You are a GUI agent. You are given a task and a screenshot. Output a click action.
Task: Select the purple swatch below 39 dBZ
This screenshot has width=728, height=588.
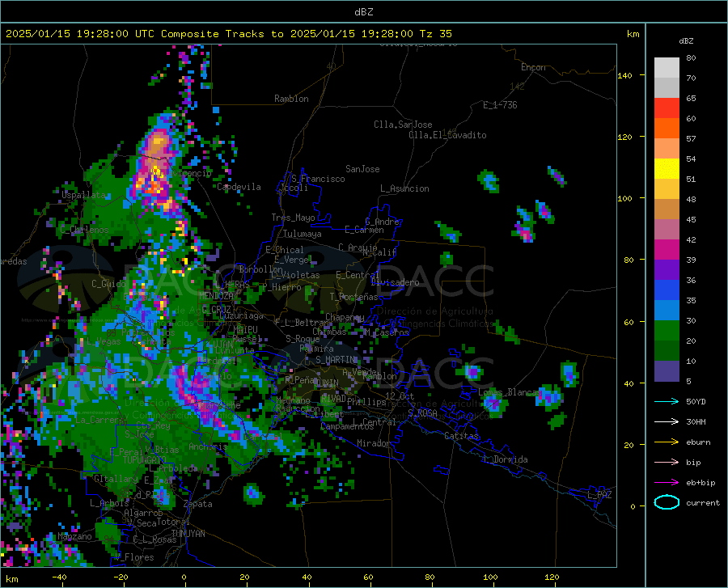point(667,270)
